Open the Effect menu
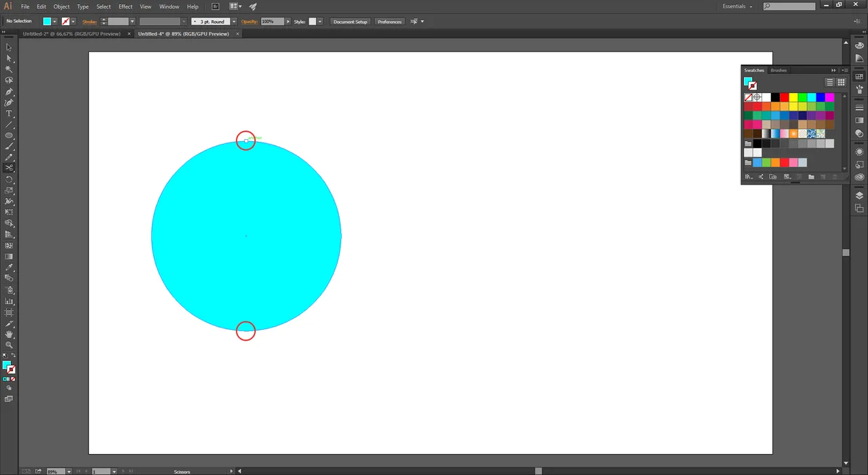 125,6
